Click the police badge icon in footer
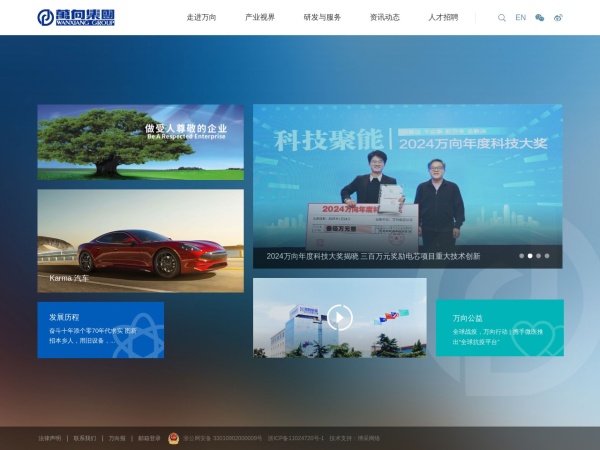Viewport: 600px width, 450px height. pyautogui.click(x=173, y=438)
